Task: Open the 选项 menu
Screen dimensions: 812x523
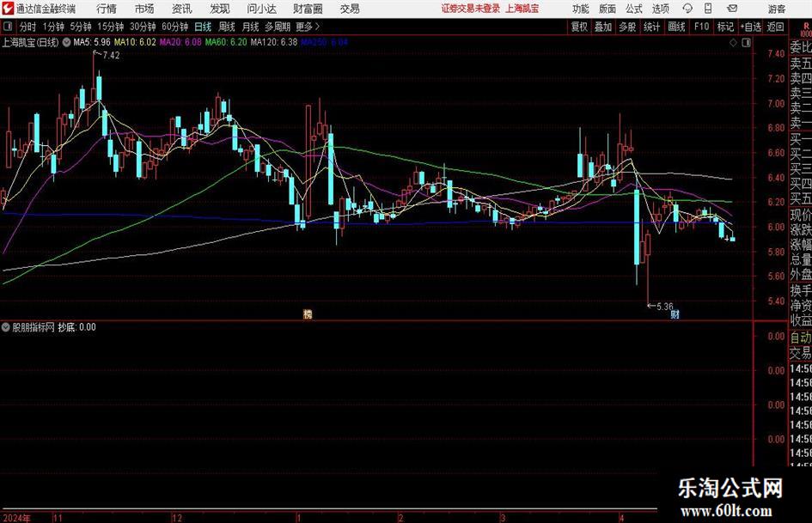Action: coord(660,9)
